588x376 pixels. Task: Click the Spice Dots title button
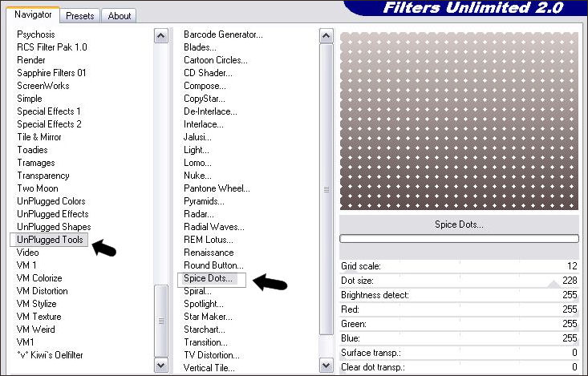458,224
